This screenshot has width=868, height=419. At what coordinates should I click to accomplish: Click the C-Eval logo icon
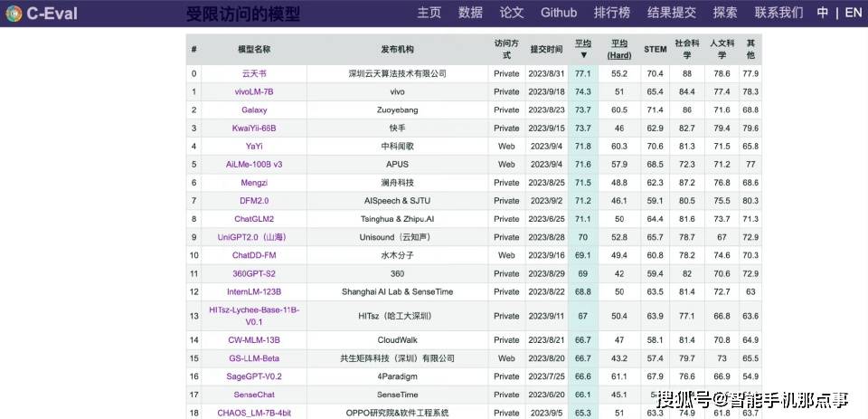[x=14, y=14]
